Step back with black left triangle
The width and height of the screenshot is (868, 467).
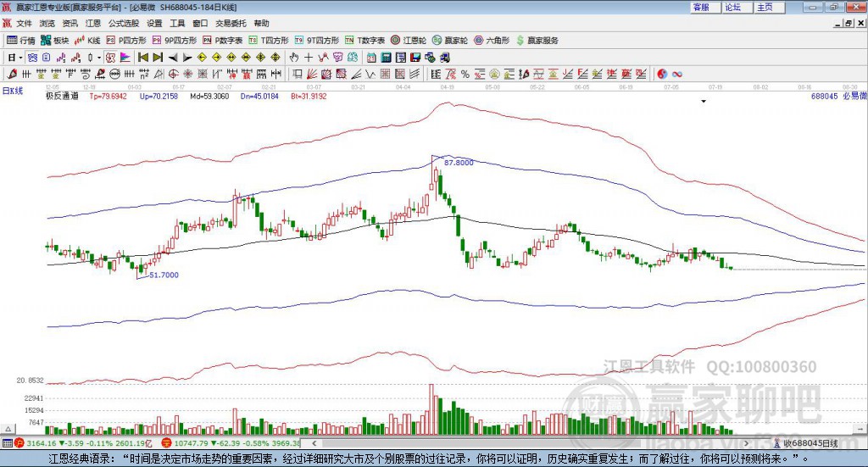(173, 58)
